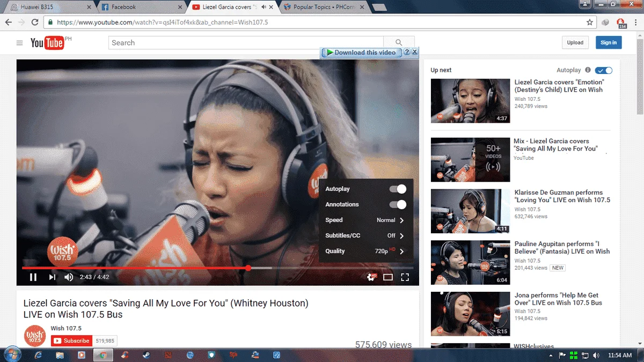Close the Facebook tab

(x=179, y=7)
